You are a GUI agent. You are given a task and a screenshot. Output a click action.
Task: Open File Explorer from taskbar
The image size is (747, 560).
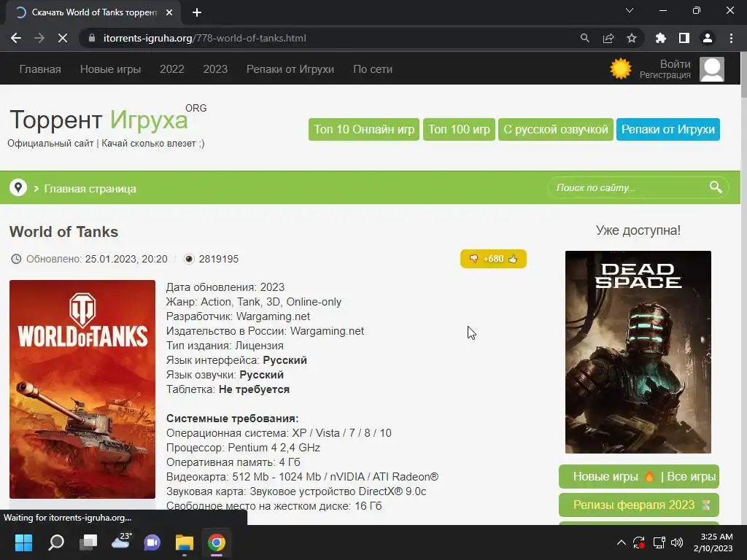coord(185,542)
